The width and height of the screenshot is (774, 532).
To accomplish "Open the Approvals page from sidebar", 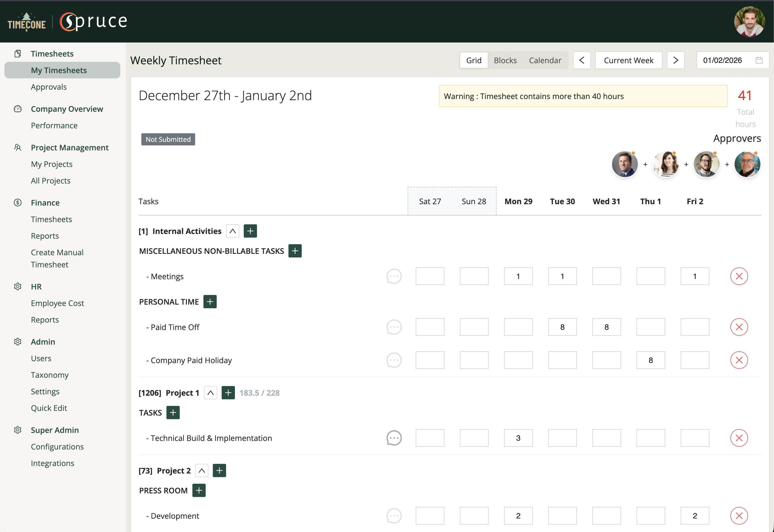I will pyautogui.click(x=49, y=87).
